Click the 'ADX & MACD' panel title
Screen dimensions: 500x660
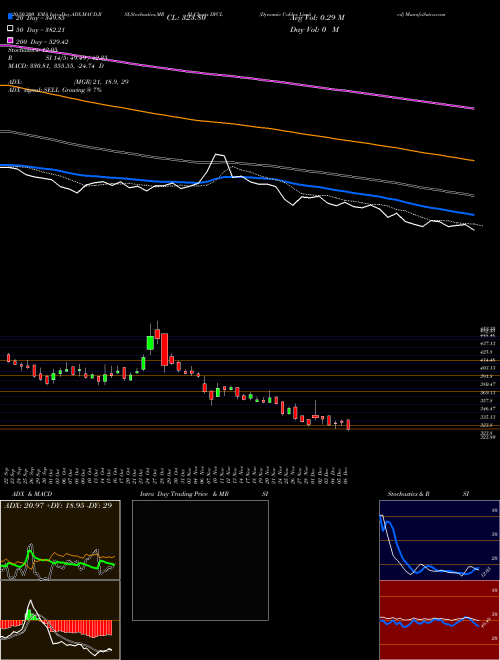(32, 494)
